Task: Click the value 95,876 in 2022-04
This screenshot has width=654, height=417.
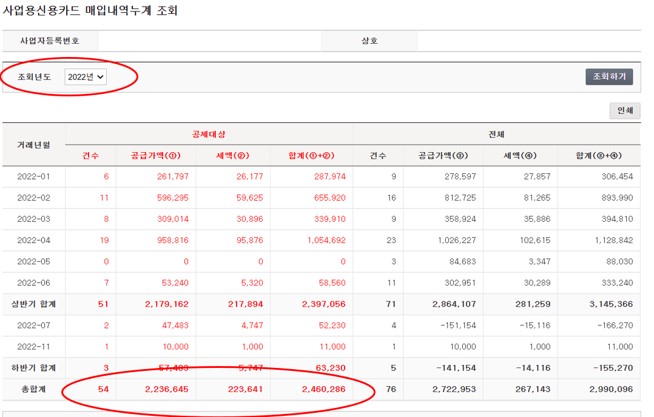Action: tap(250, 240)
